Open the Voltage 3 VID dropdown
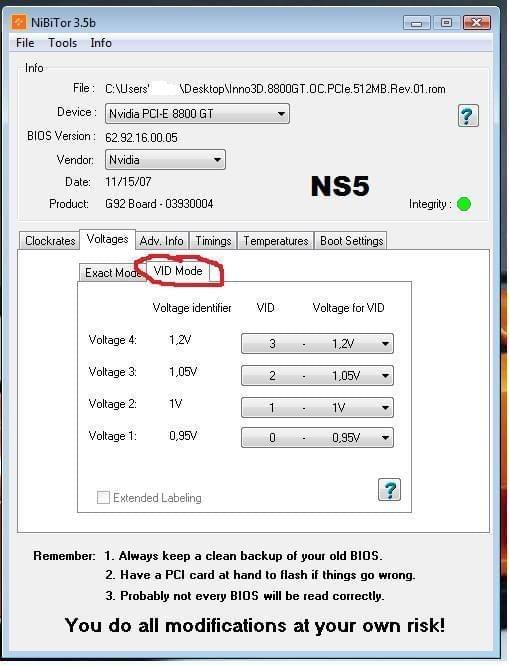Image resolution: width=509 pixels, height=666 pixels. coord(317,375)
